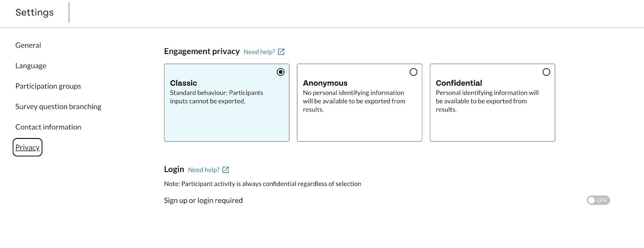Open the General settings section
This screenshot has height=248, width=644.
(28, 45)
